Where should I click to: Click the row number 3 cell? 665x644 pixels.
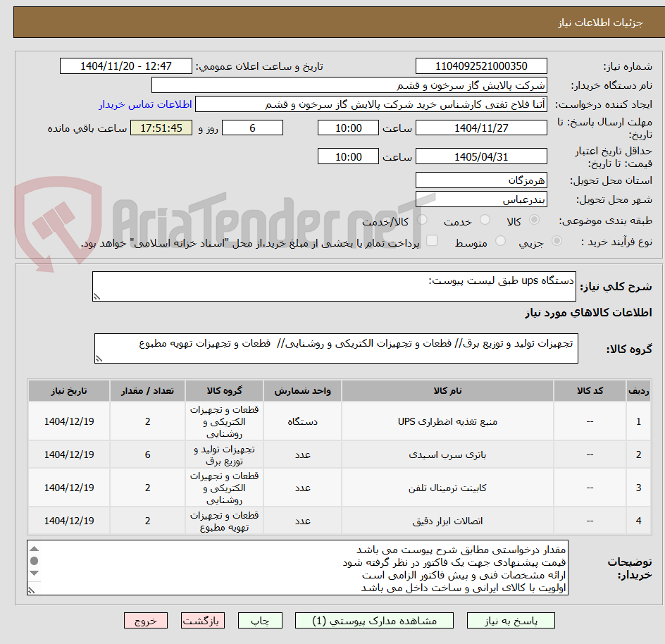[639, 488]
